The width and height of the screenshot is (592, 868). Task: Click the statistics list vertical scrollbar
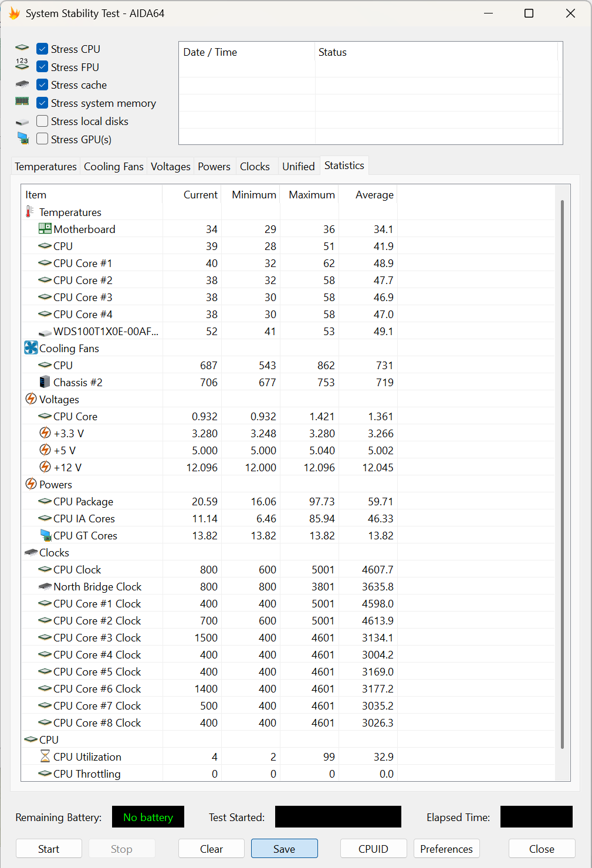562,474
